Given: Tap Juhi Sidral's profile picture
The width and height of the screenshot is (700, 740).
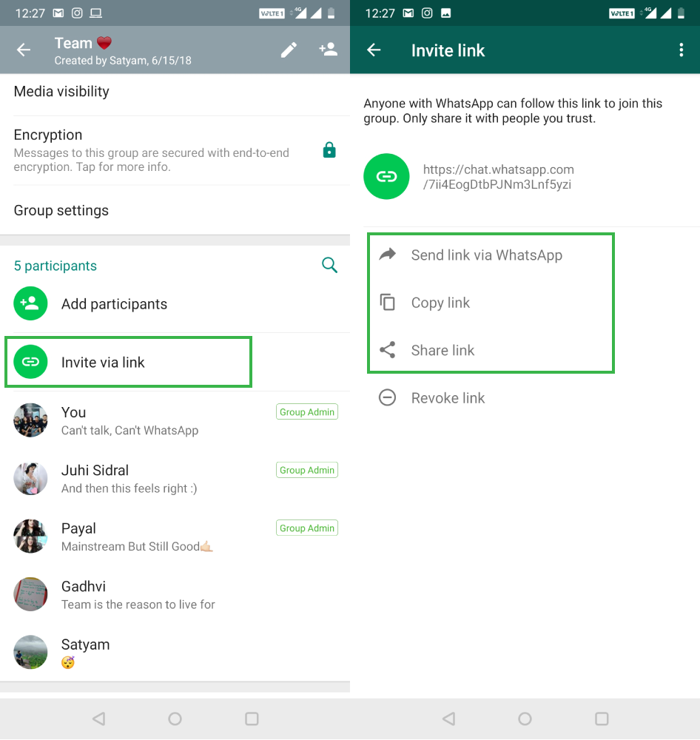Looking at the screenshot, I should click(30, 478).
